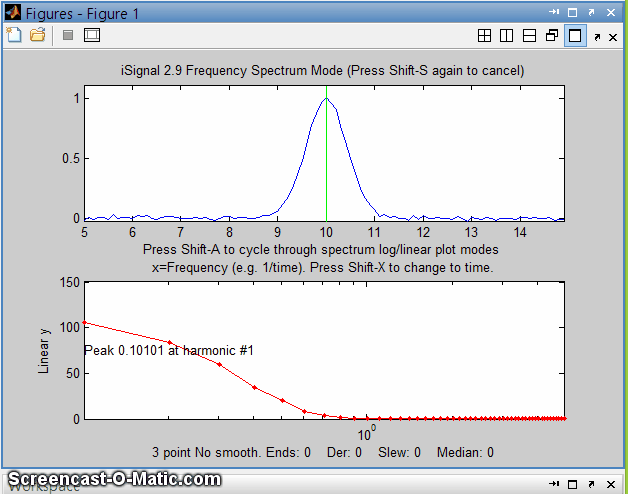
Task: Close Figure 1 with the toolbar X
Action: (x=614, y=36)
